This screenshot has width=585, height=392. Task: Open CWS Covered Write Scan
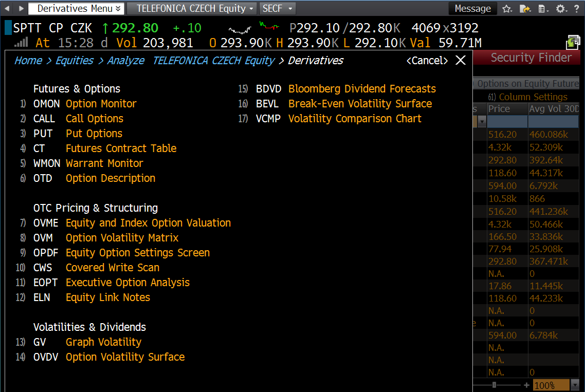(96, 268)
